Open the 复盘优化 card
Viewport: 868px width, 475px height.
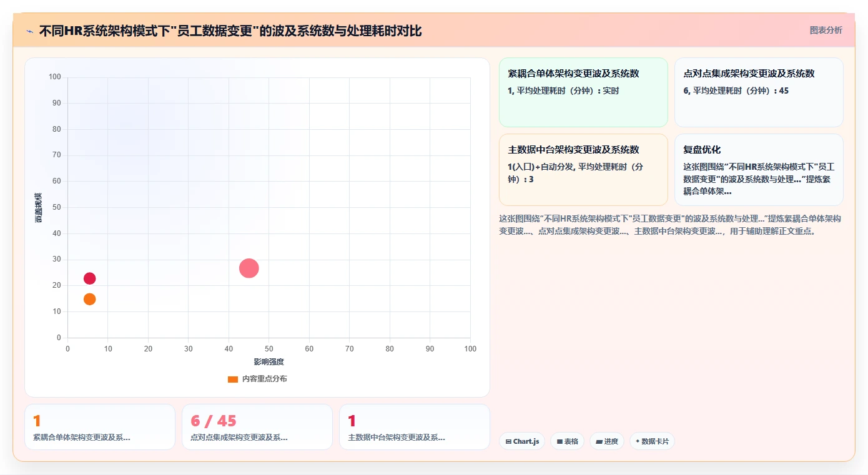759,170
